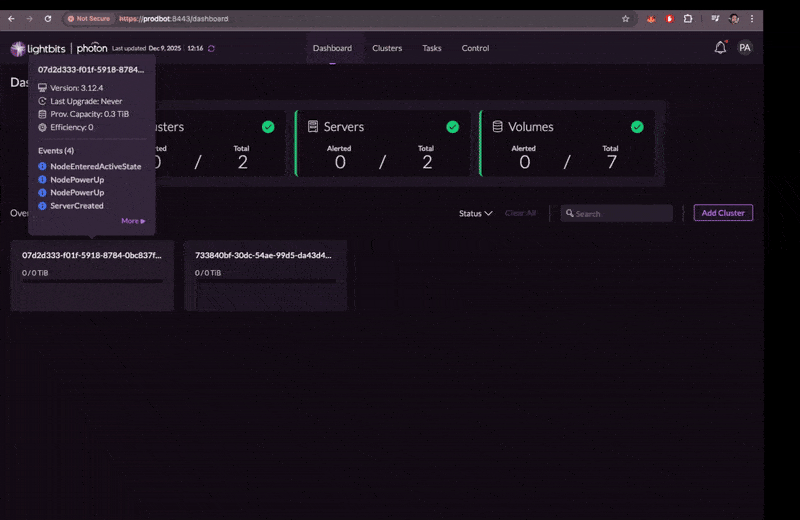The height and width of the screenshot is (520, 800).
Task: Click the Servers card icon
Action: [x=313, y=127]
